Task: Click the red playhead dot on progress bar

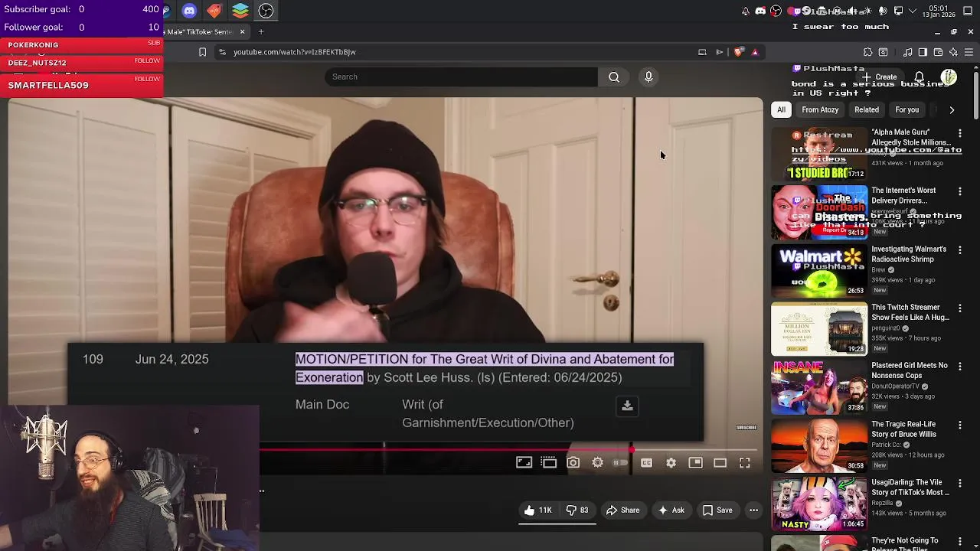Action: (632, 450)
